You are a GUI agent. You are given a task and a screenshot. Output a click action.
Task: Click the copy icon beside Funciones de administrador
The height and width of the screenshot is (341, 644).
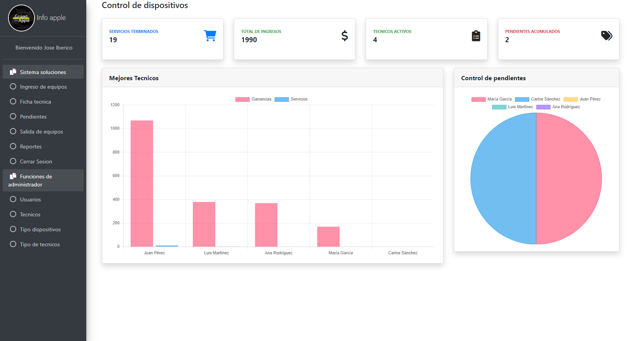(x=13, y=176)
